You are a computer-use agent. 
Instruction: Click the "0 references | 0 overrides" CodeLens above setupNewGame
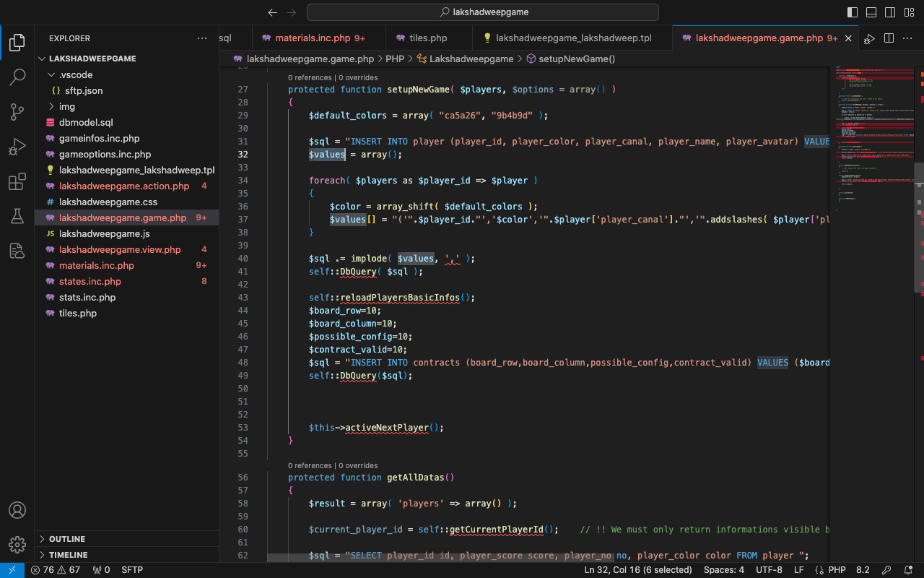pos(333,77)
